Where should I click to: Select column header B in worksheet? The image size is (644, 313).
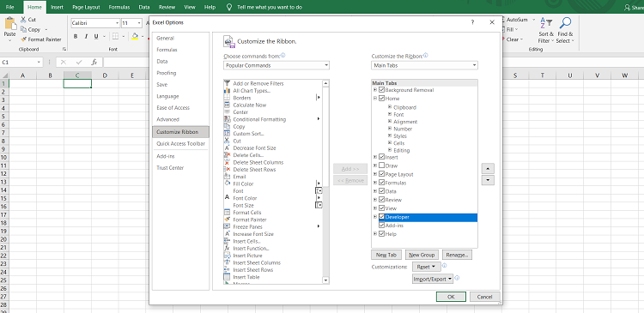point(50,75)
